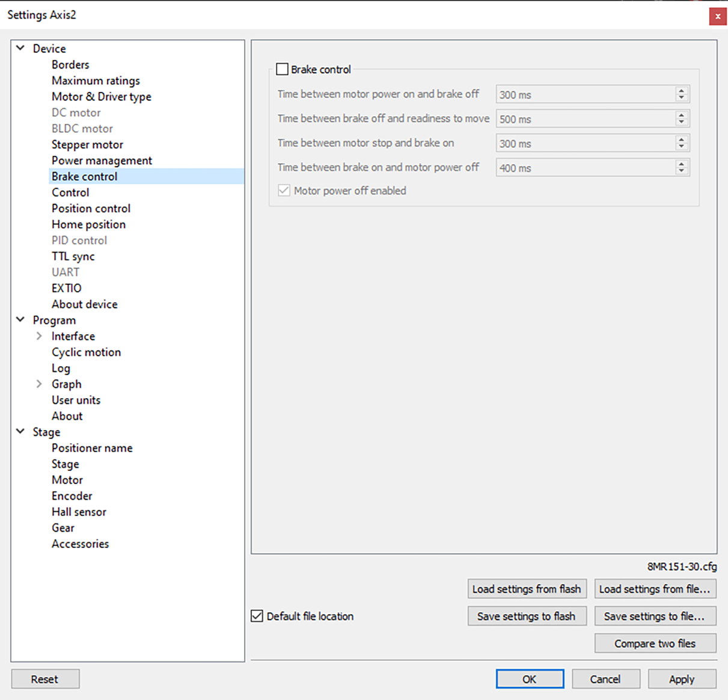Screen dimensions: 728x700
Task: Open the Positioner name settings
Action: pyautogui.click(x=92, y=447)
